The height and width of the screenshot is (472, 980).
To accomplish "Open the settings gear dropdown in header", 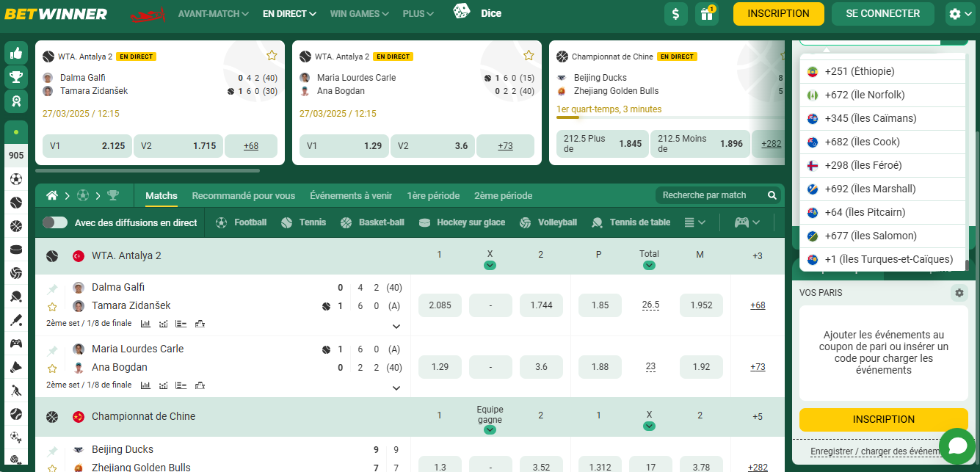I will point(959,13).
